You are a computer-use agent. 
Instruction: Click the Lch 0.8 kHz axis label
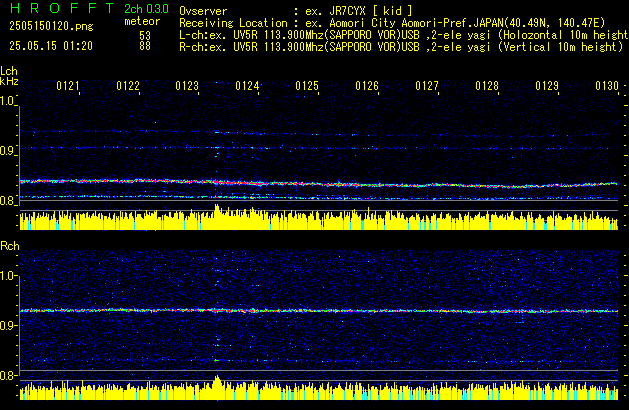(x=7, y=201)
